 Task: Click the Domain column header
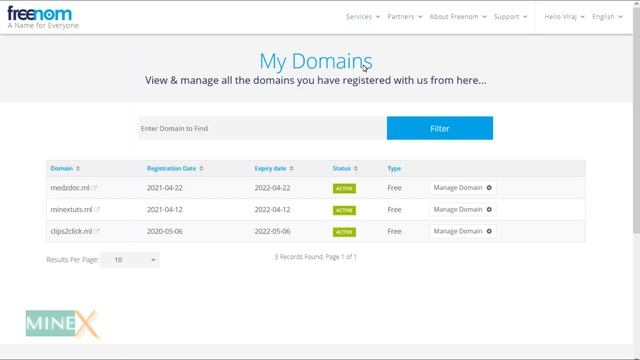coord(62,169)
